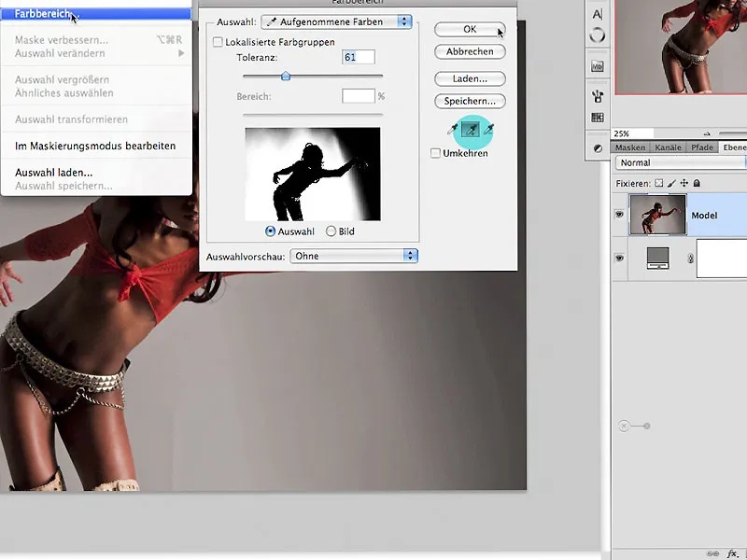Open the Adjustments half-circle panel icon
The width and height of the screenshot is (747, 560).
(598, 148)
